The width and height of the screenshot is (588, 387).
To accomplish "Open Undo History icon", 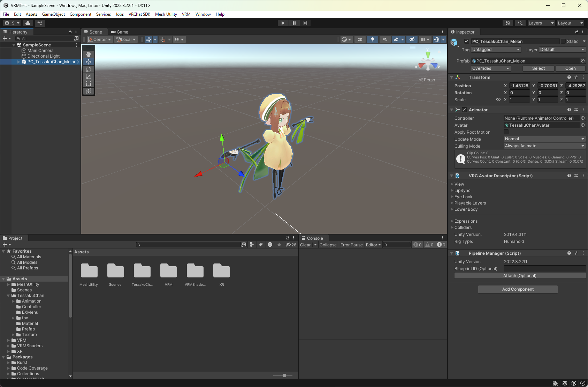I will [508, 23].
